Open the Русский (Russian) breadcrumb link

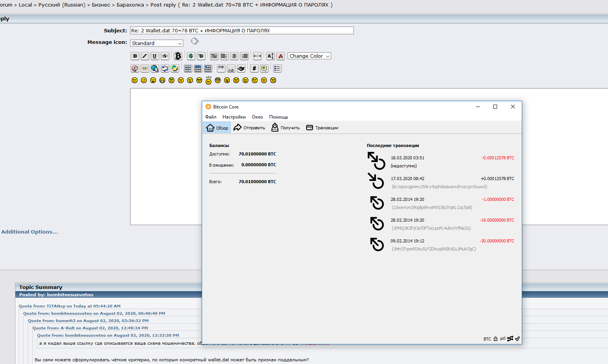tap(62, 5)
